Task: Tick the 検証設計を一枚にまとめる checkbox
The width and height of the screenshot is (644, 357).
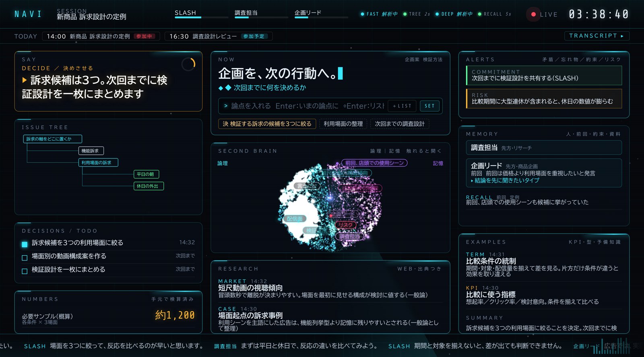Action: [x=25, y=271]
